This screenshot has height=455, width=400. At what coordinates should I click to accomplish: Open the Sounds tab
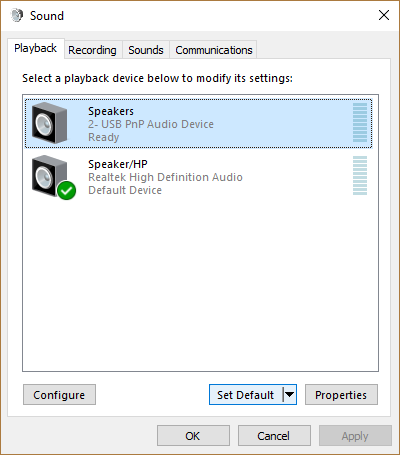tap(146, 50)
